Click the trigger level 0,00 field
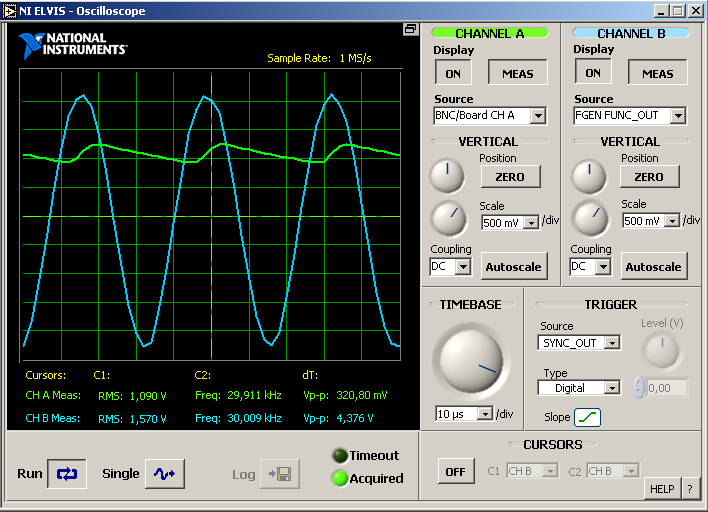The height and width of the screenshot is (512, 708). [x=666, y=388]
